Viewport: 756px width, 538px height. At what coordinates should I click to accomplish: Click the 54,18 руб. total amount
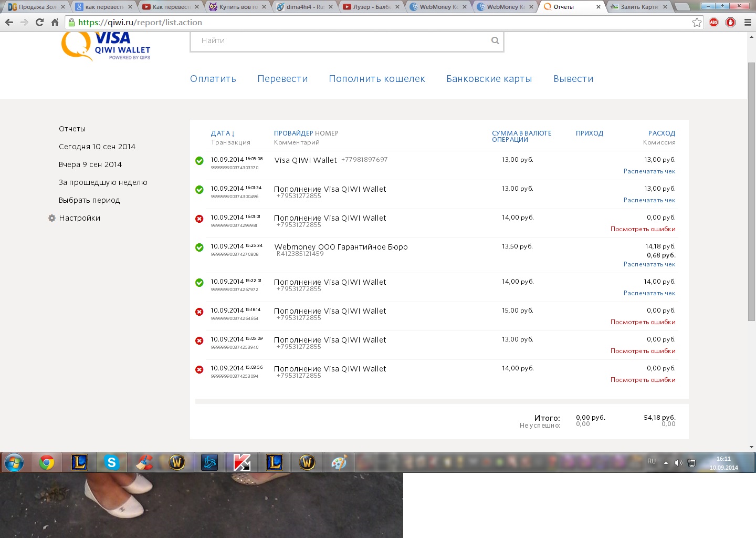point(659,418)
